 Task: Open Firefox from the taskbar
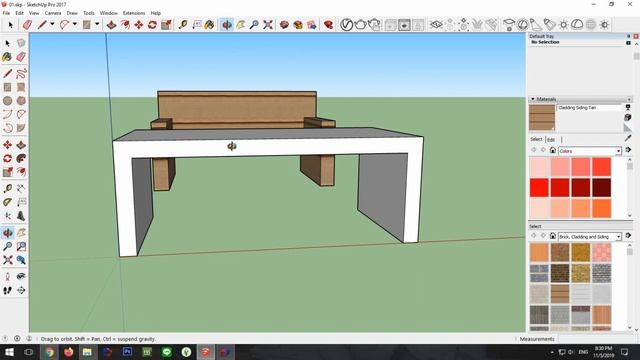point(68,352)
